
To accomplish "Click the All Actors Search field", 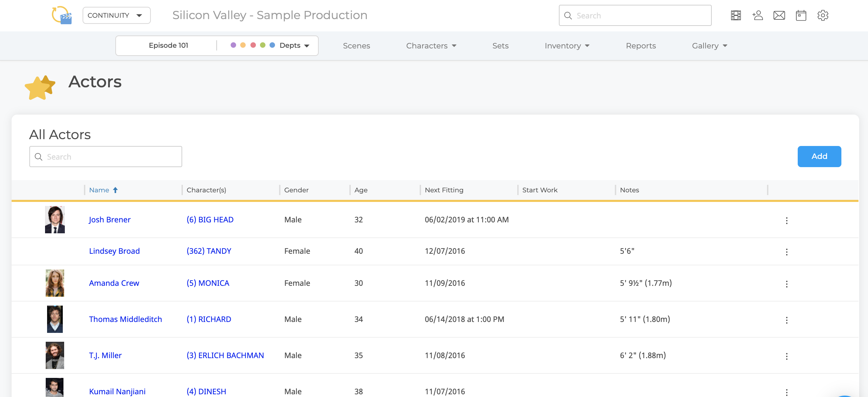I will [106, 157].
